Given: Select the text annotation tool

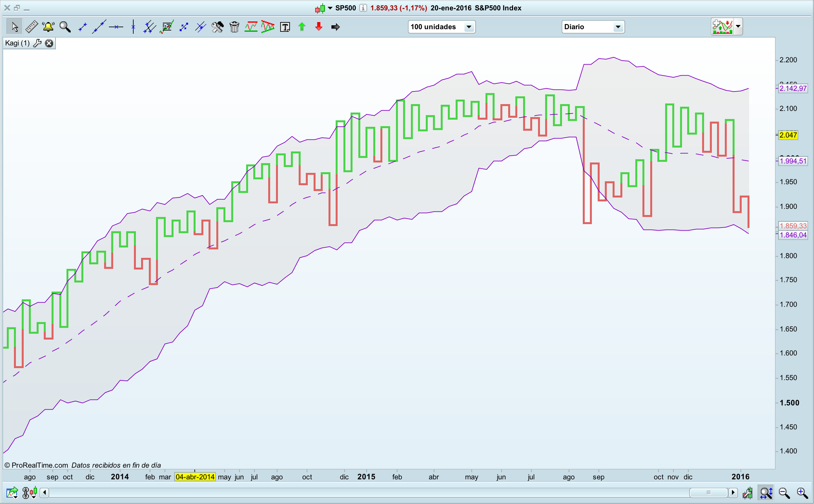Looking at the screenshot, I should [x=285, y=27].
